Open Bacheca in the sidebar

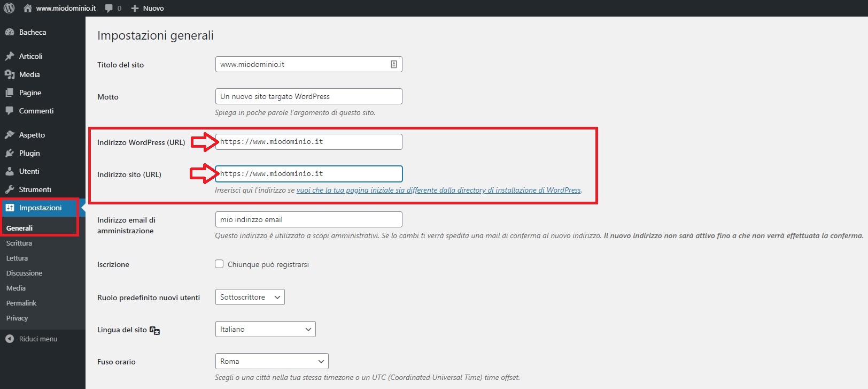[33, 32]
